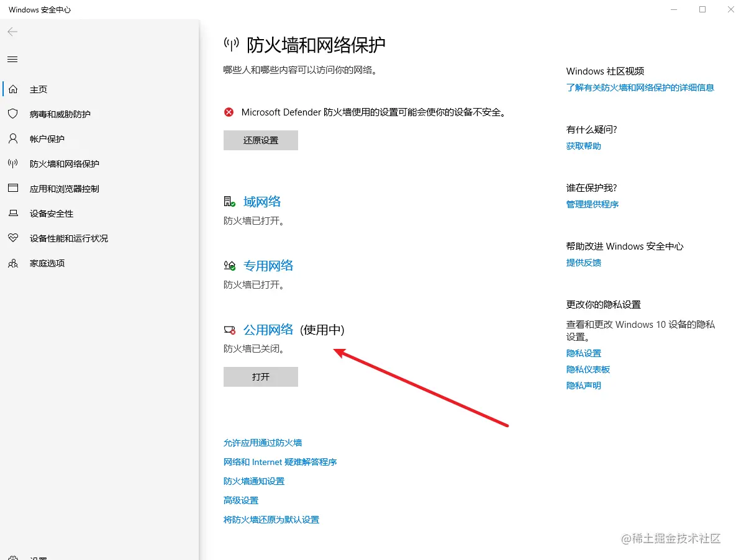Click the home icon in sidebar
This screenshot has width=736, height=560.
click(13, 89)
